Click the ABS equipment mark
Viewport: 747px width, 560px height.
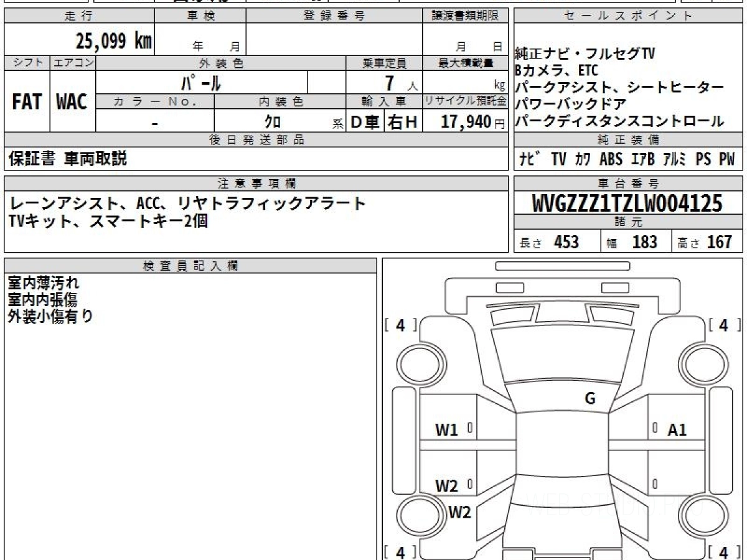click(611, 159)
